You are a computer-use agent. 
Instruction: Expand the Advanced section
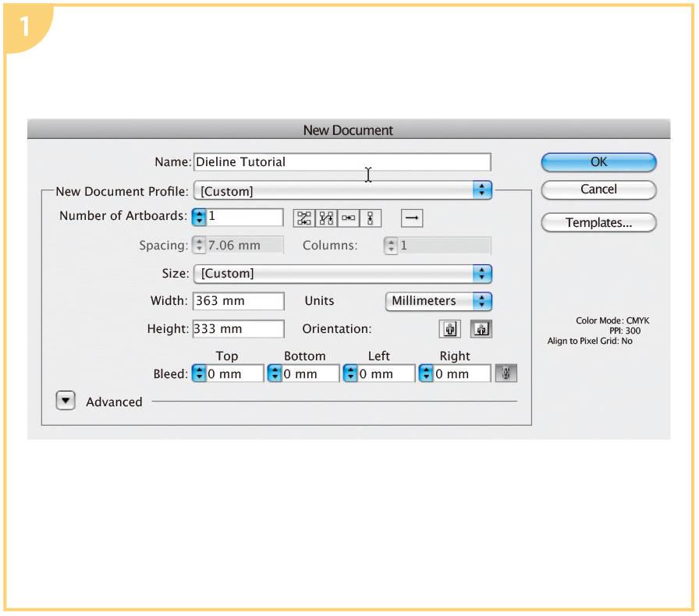click(x=66, y=402)
